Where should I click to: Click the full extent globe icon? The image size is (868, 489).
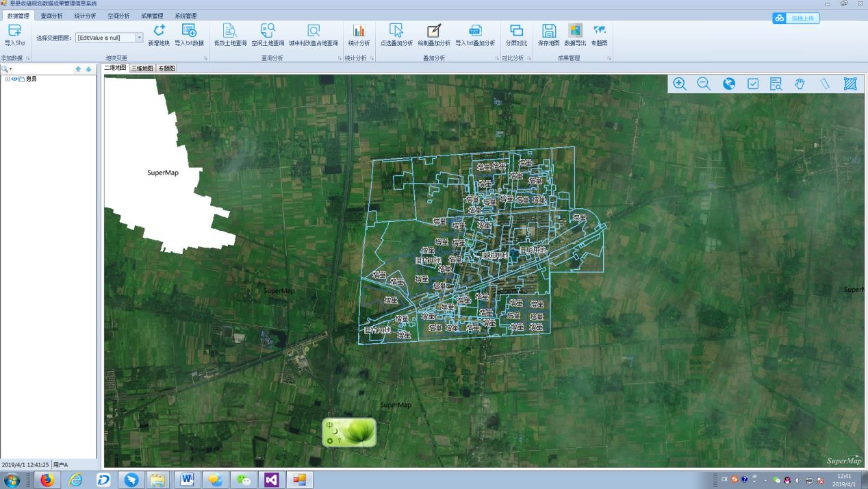(x=729, y=84)
